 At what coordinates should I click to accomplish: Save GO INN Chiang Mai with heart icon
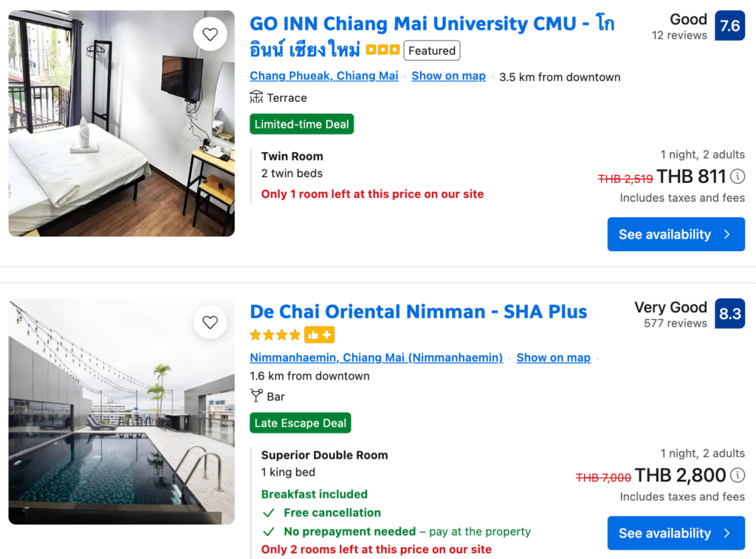(210, 34)
